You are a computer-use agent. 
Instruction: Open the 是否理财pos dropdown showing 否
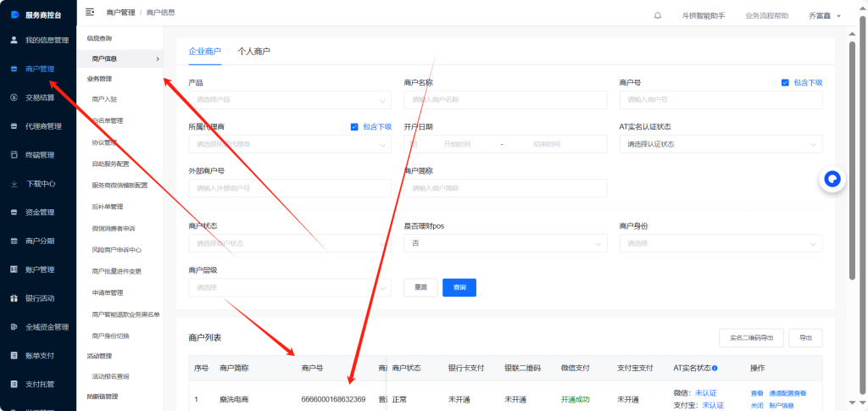pos(505,243)
